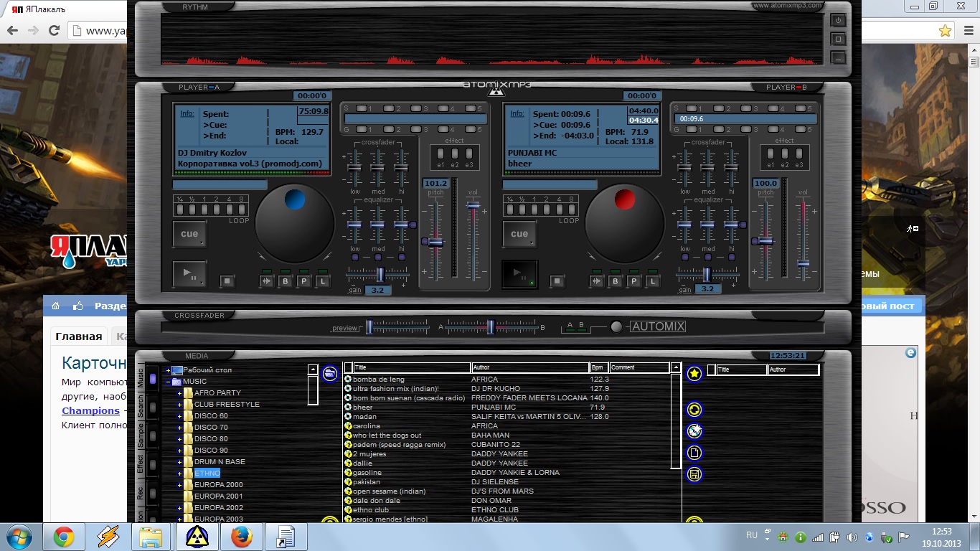The height and width of the screenshot is (551, 980).
Task: Expand the CLUB FREESTYLE folder
Action: 180,405
